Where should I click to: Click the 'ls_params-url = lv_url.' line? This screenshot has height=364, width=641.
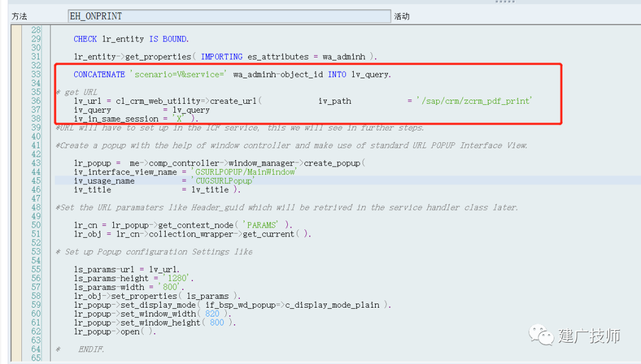pos(126,270)
